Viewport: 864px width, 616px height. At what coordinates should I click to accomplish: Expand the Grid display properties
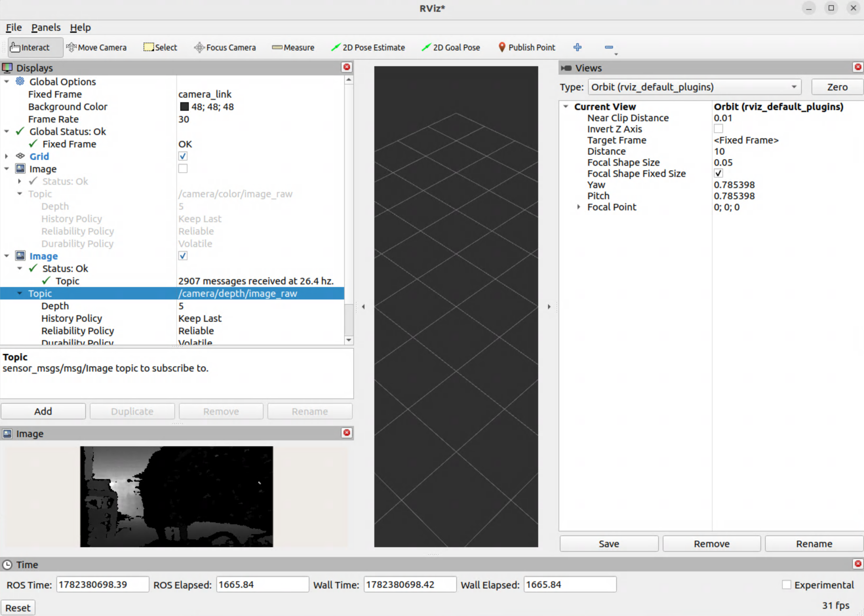(x=7, y=156)
